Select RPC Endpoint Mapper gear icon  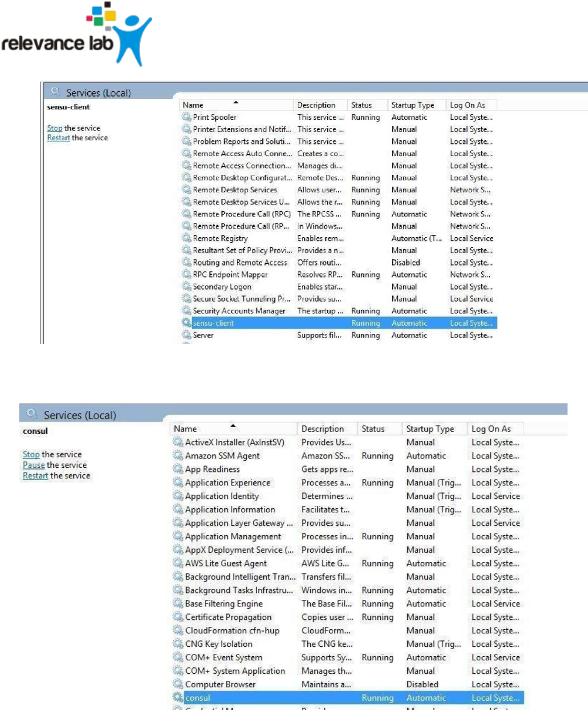pos(187,275)
